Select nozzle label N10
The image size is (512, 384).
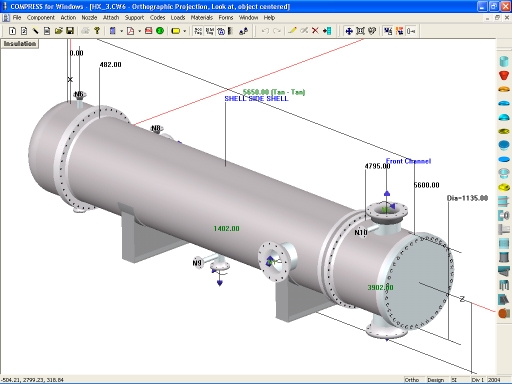tap(361, 232)
